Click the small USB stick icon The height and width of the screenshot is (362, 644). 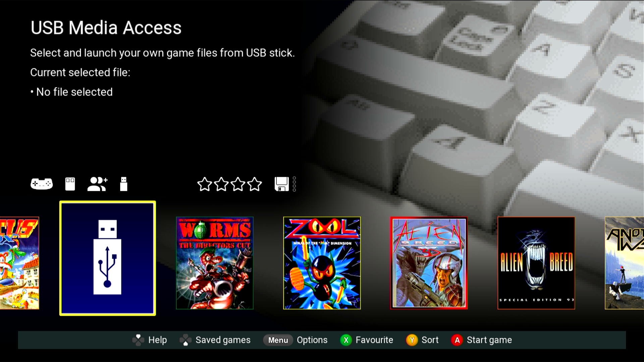point(124,184)
